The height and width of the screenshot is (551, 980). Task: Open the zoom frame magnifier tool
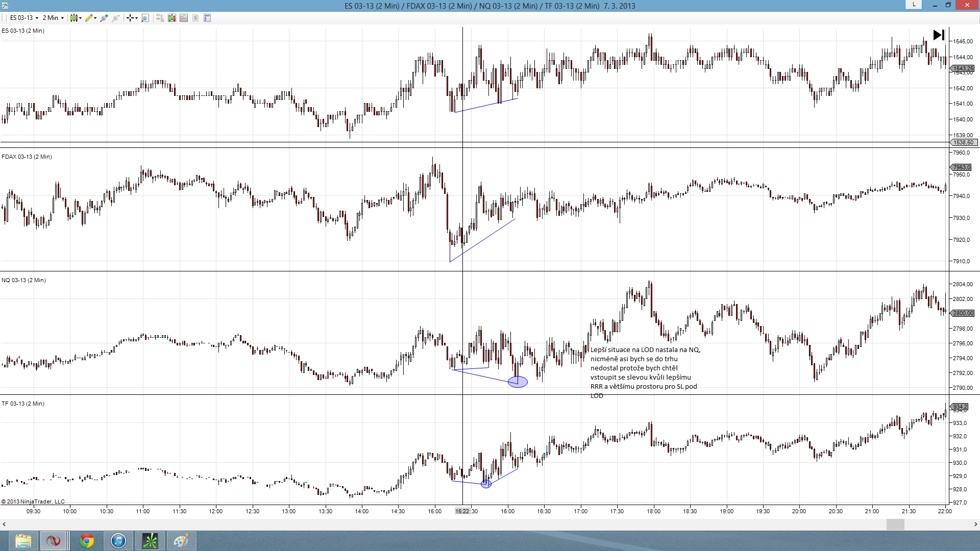pyautogui.click(x=145, y=18)
